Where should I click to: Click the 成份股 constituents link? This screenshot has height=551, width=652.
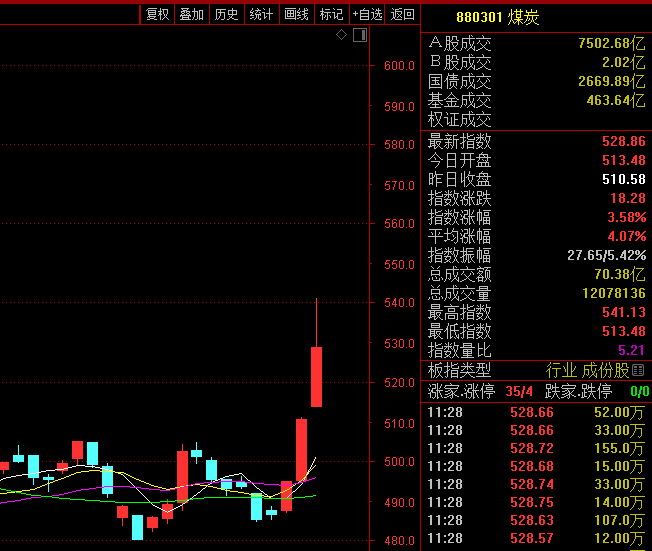[x=608, y=370]
